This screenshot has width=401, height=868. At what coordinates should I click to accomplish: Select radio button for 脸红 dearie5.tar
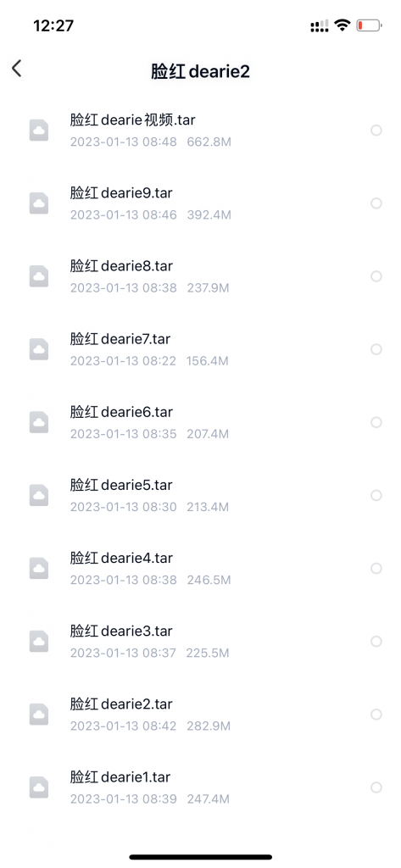pos(376,495)
